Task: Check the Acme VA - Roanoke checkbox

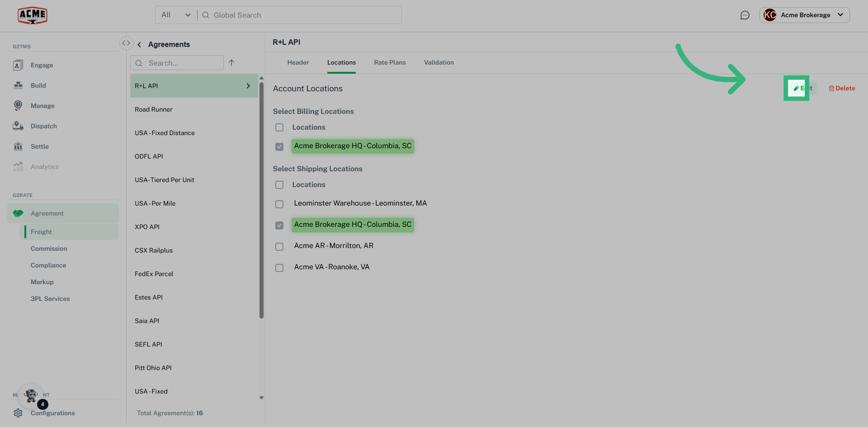Action: coord(279,268)
